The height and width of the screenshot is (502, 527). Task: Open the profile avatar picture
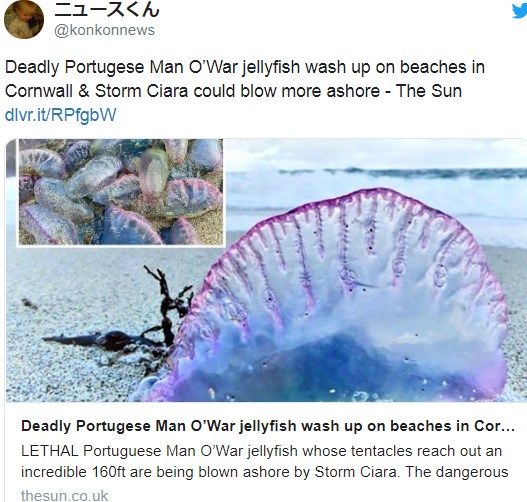(24, 19)
